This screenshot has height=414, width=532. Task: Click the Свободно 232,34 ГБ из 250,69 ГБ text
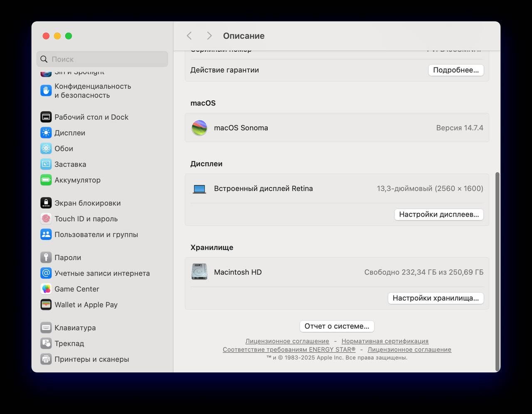tap(424, 272)
